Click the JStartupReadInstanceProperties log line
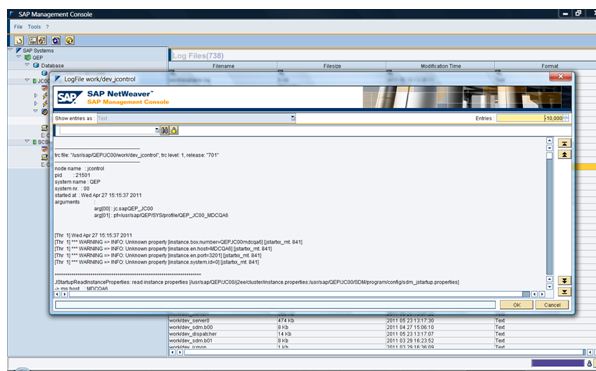 click(257, 282)
